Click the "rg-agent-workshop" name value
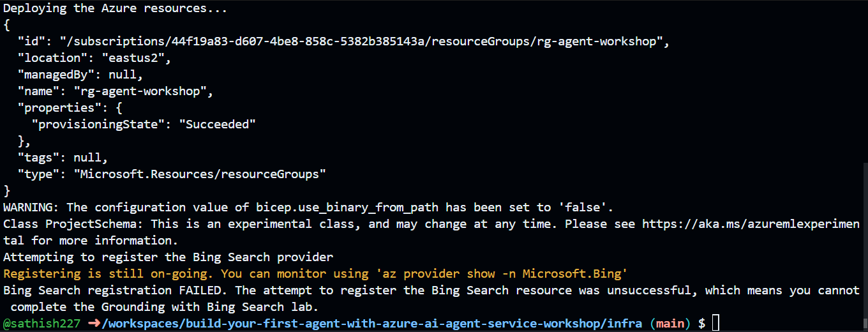Viewport: 868px width, 332px height. click(x=144, y=91)
